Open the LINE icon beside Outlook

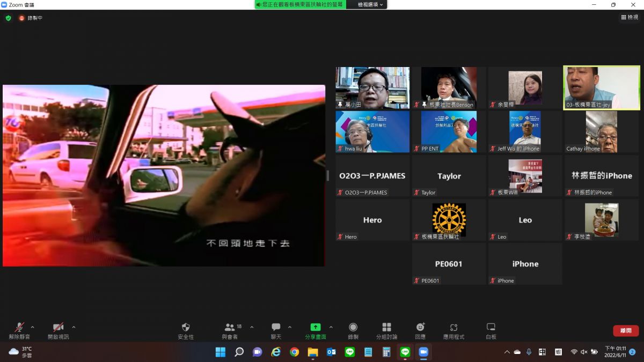pyautogui.click(x=350, y=352)
